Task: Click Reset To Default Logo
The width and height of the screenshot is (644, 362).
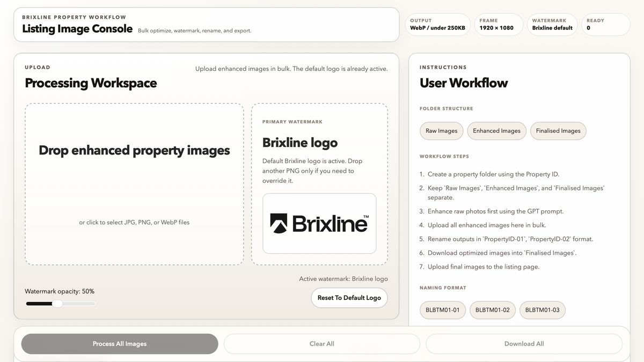Action: (x=349, y=298)
